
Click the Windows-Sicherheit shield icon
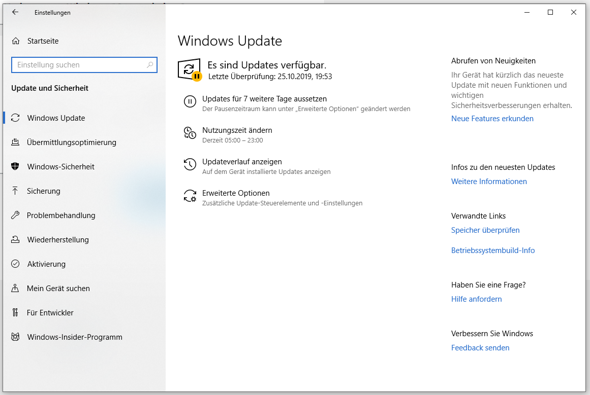(15, 166)
